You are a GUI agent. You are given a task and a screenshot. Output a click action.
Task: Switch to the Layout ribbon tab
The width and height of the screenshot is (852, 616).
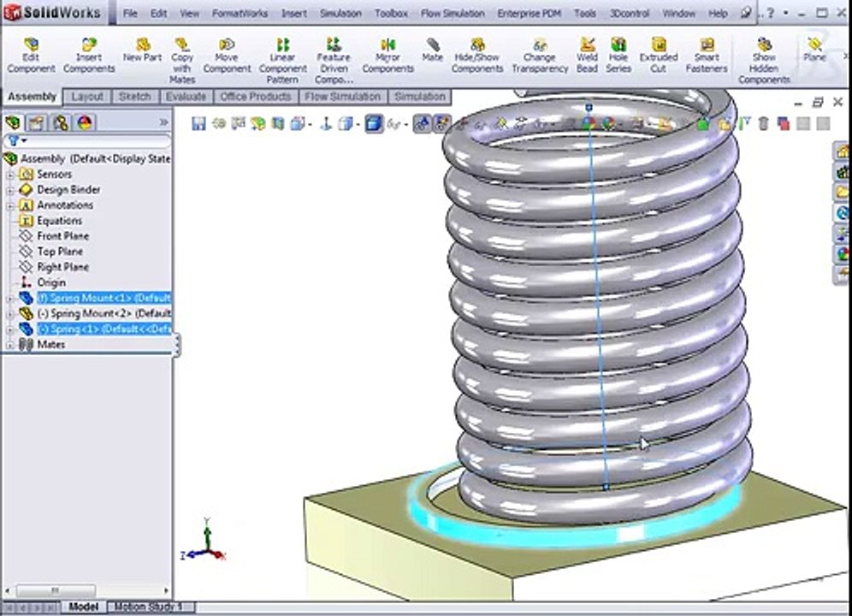coord(87,97)
